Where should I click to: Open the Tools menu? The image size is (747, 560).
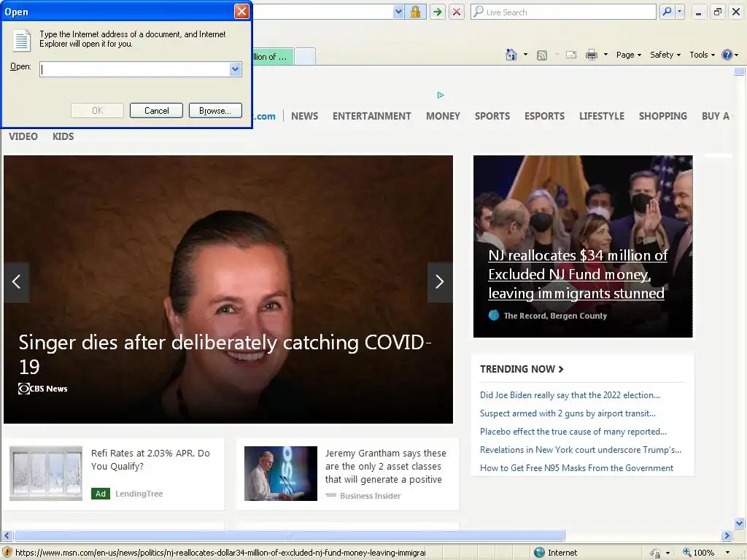coord(702,55)
